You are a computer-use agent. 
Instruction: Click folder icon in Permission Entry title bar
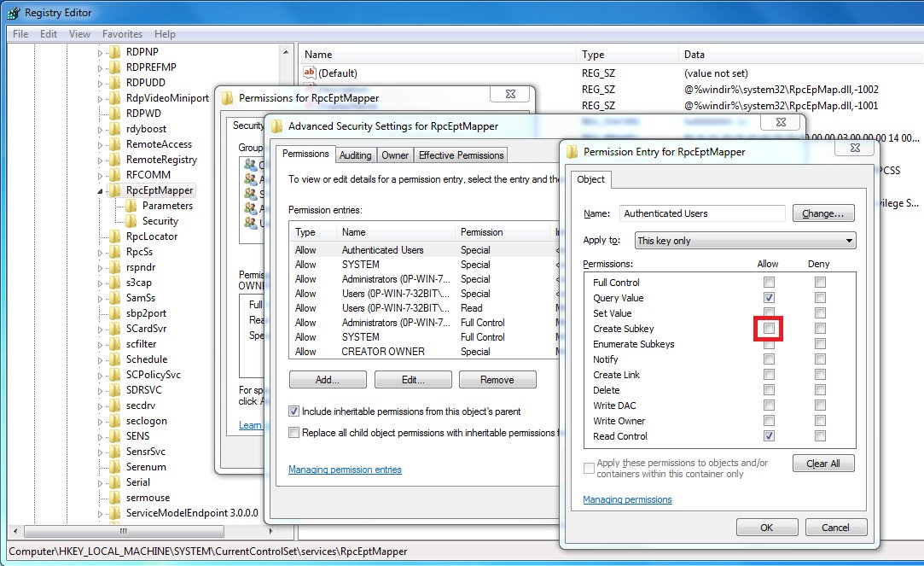(572, 152)
